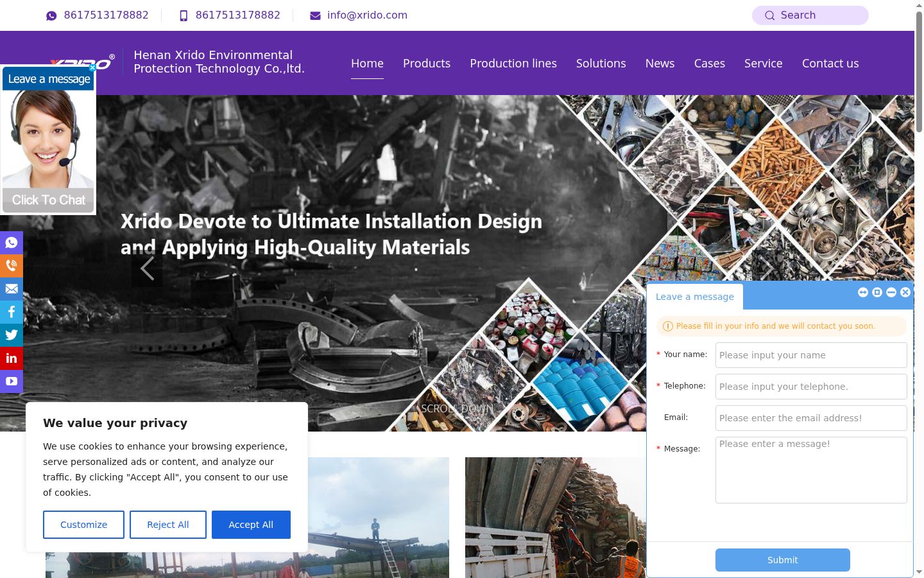
Task: Open the Products menu
Action: click(427, 64)
